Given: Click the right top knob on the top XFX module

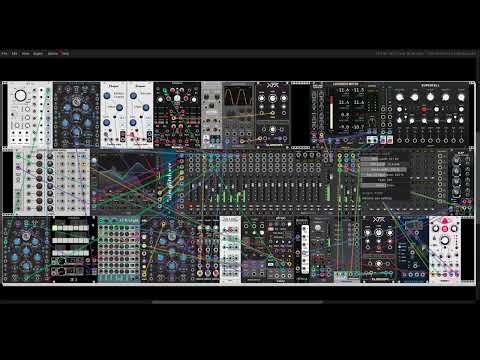Looking at the screenshot, I should [284, 98].
